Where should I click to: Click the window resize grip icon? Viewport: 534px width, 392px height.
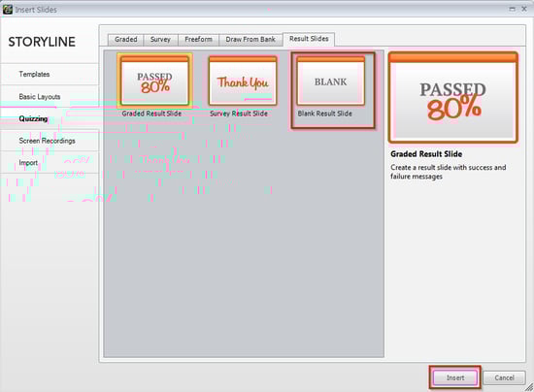click(529, 387)
